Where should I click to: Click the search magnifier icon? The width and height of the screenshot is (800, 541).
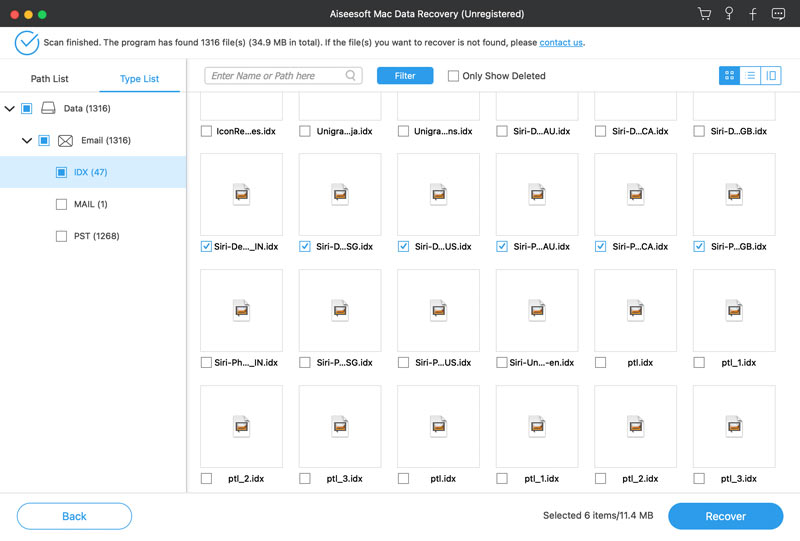pyautogui.click(x=351, y=76)
